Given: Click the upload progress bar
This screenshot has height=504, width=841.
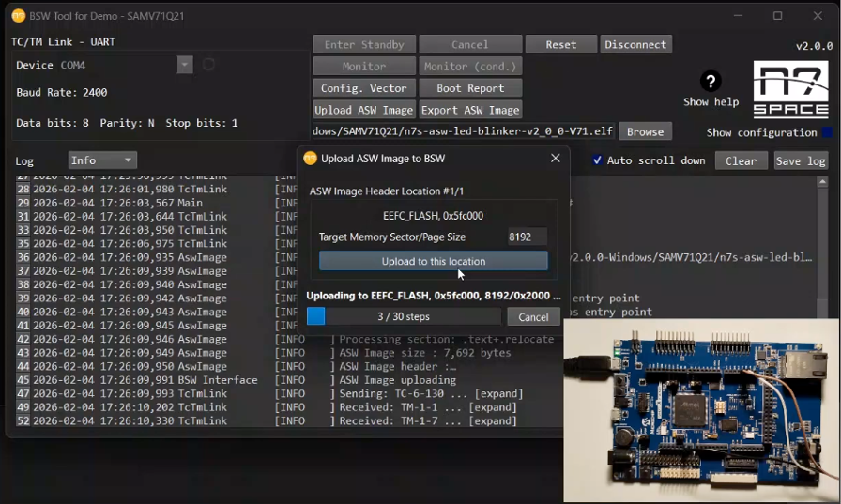Looking at the screenshot, I should (x=404, y=317).
